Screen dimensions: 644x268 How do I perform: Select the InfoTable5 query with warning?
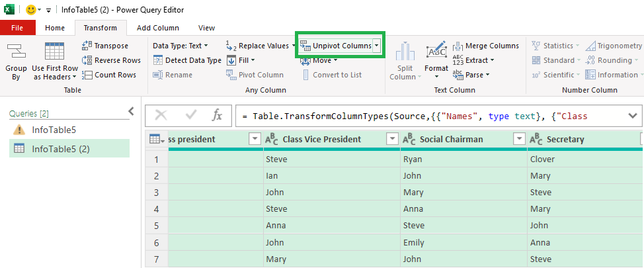(53, 130)
